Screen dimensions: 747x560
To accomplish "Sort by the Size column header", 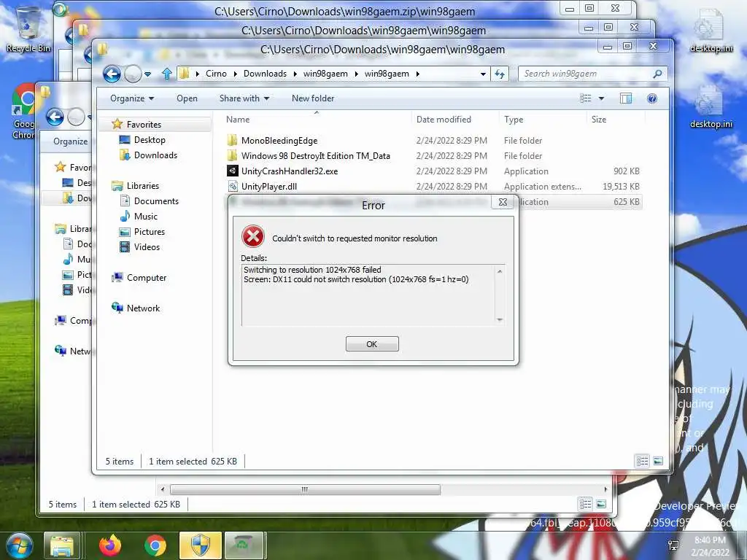I will (x=599, y=120).
